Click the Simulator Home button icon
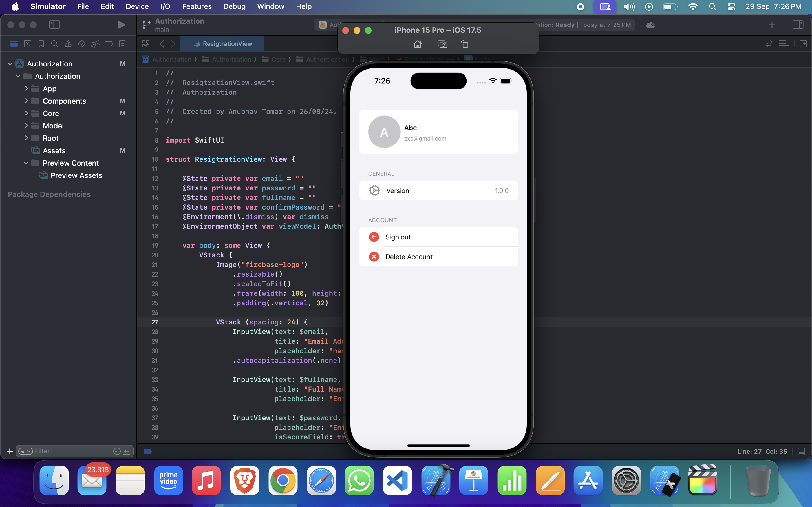This screenshot has width=812, height=507. [417, 44]
